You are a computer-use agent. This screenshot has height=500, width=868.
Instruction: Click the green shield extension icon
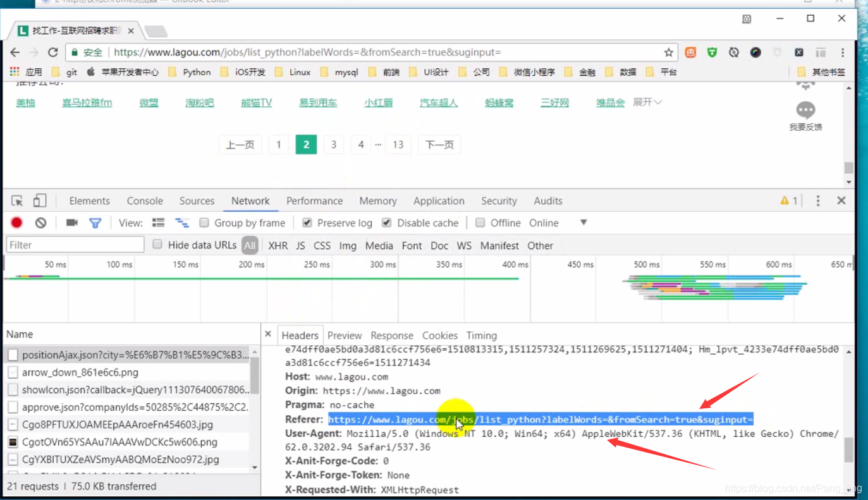coord(712,52)
